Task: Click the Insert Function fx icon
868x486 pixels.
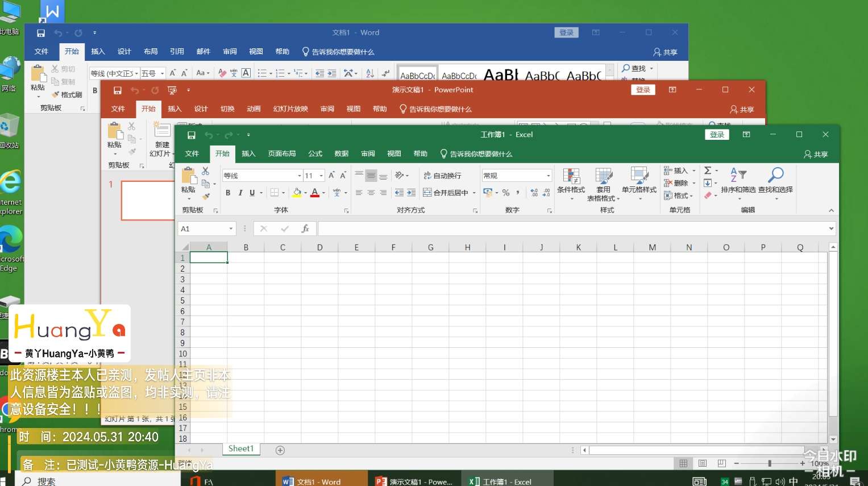Action: 305,229
